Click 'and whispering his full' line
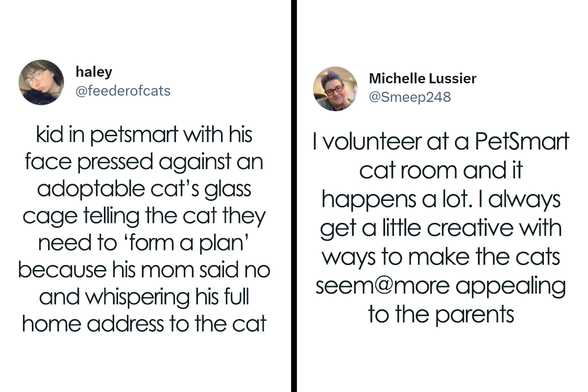 point(144,297)
